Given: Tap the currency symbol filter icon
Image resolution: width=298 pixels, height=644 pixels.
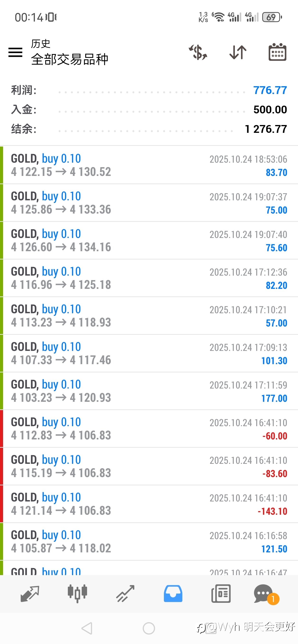Looking at the screenshot, I should click(x=198, y=52).
